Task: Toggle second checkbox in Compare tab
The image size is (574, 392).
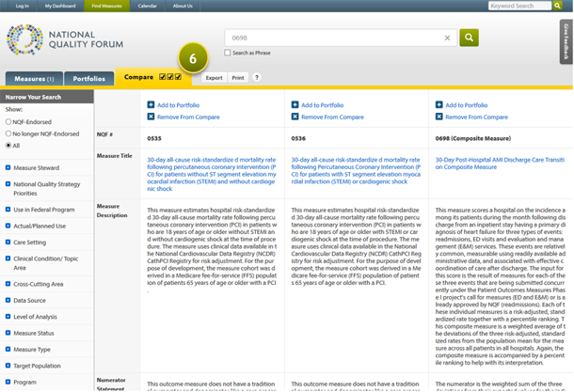Action: [170, 77]
